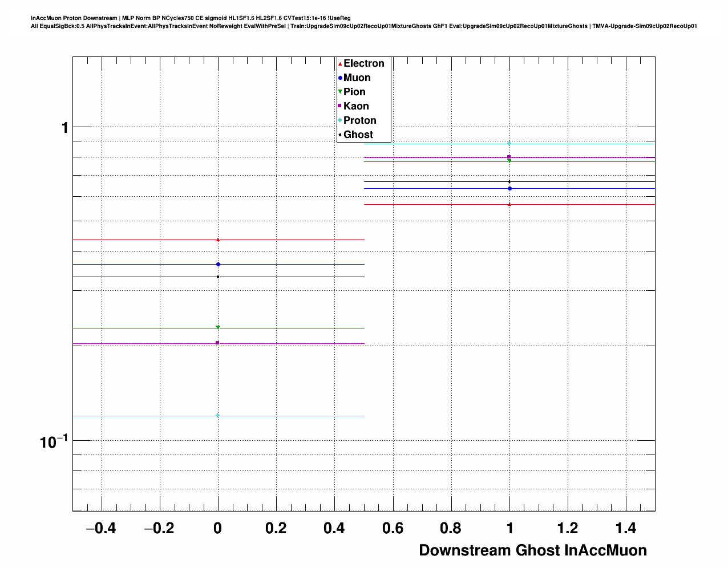Select the Pion data point at x=0

point(218,327)
